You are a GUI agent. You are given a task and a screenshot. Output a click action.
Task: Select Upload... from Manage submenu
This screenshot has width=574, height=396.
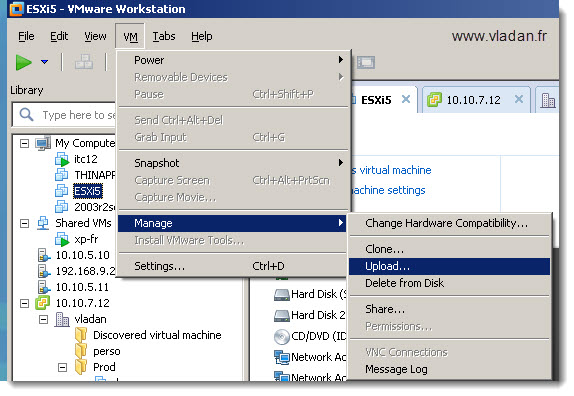pos(450,266)
